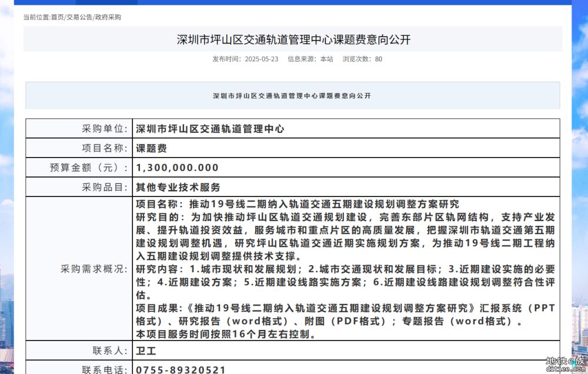Click the 联系人 label cell
Screen dimensions: 588x374
(79, 350)
